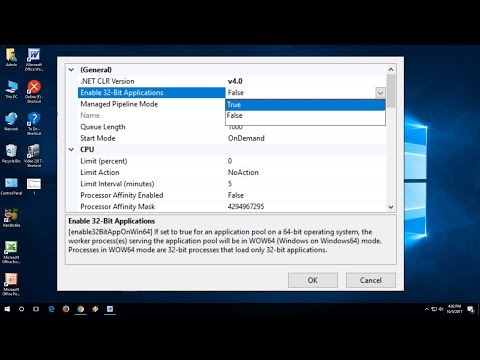Open the Control Panel desktop icon
This screenshot has width=480, height=360.
(x=11, y=186)
